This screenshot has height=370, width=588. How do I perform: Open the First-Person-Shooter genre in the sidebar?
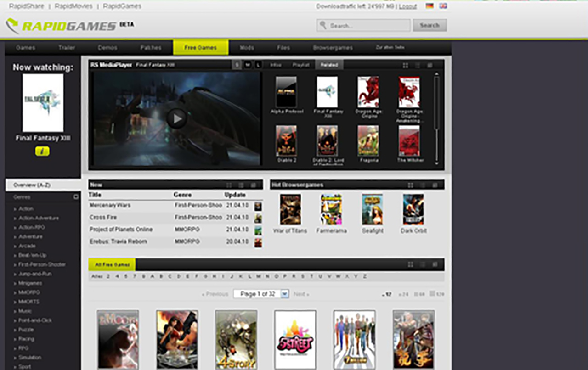click(42, 264)
